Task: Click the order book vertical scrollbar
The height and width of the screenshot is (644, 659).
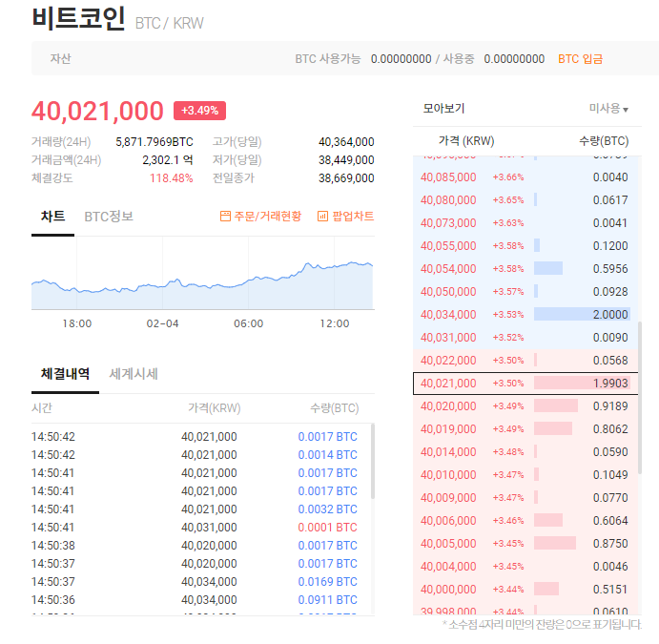Action: coord(640,398)
